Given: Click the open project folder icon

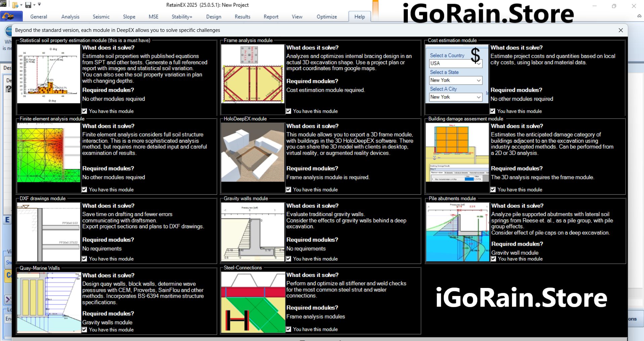Looking at the screenshot, I should coord(15,5).
